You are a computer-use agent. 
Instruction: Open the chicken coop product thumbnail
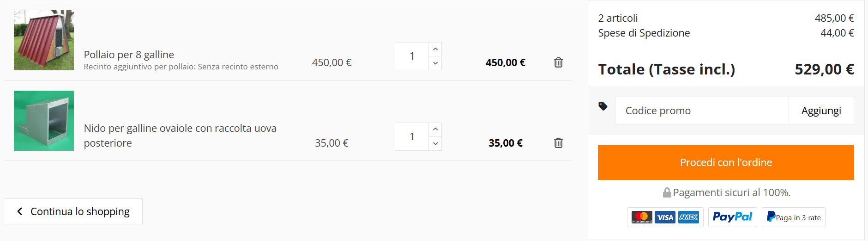44,40
